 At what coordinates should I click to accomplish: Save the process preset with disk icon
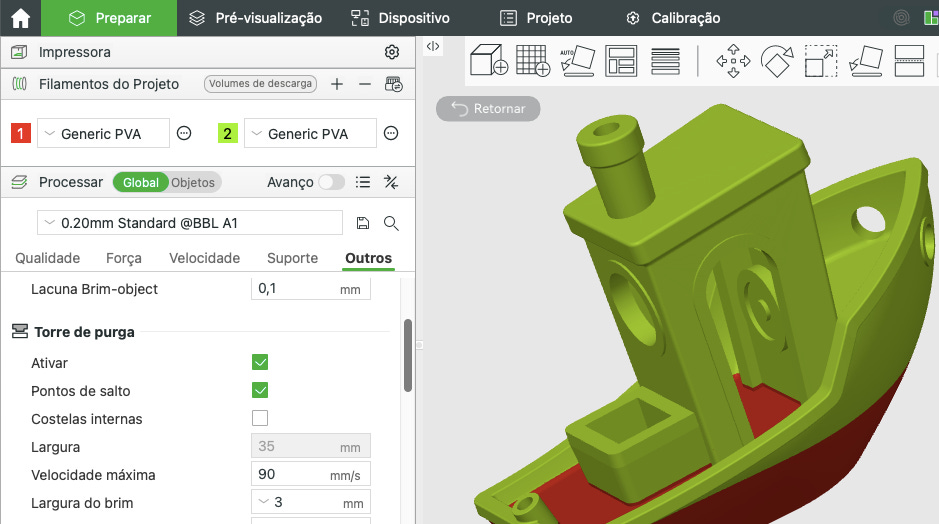363,223
